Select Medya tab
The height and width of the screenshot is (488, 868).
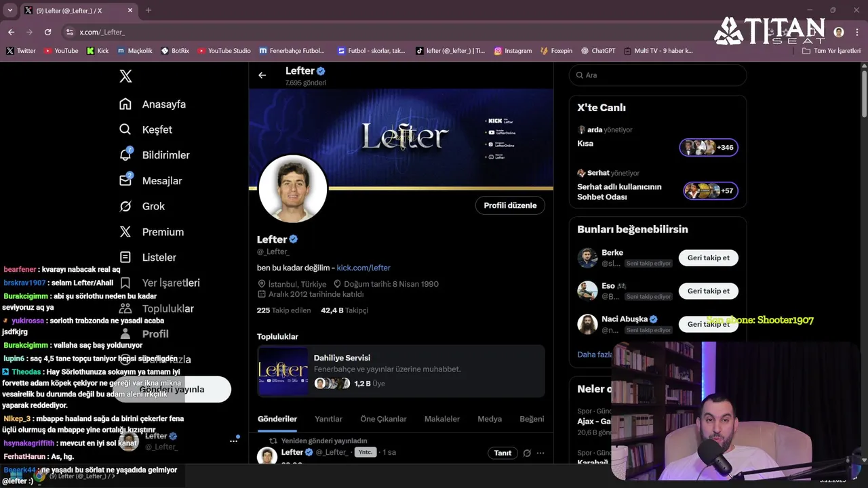[490, 419]
